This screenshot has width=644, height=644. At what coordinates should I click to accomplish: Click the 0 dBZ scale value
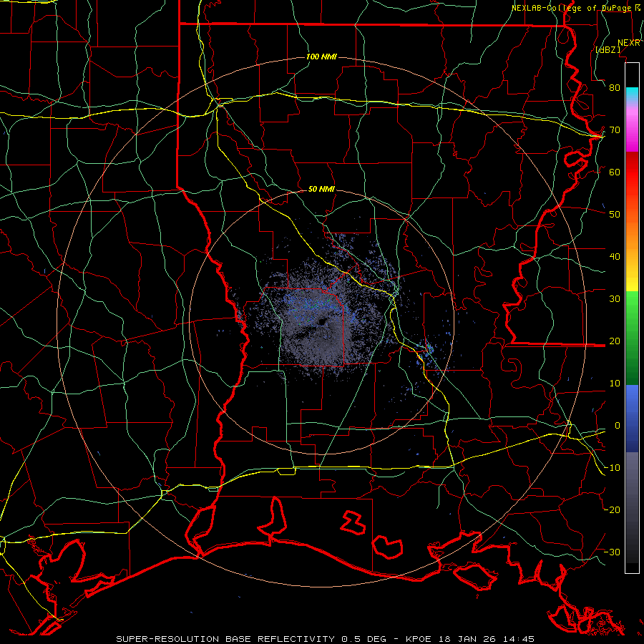618,426
